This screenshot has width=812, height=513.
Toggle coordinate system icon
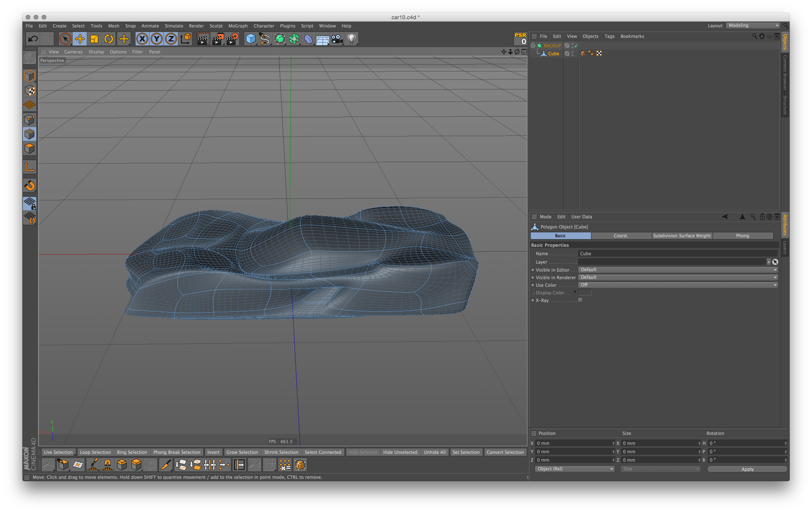pyautogui.click(x=185, y=39)
